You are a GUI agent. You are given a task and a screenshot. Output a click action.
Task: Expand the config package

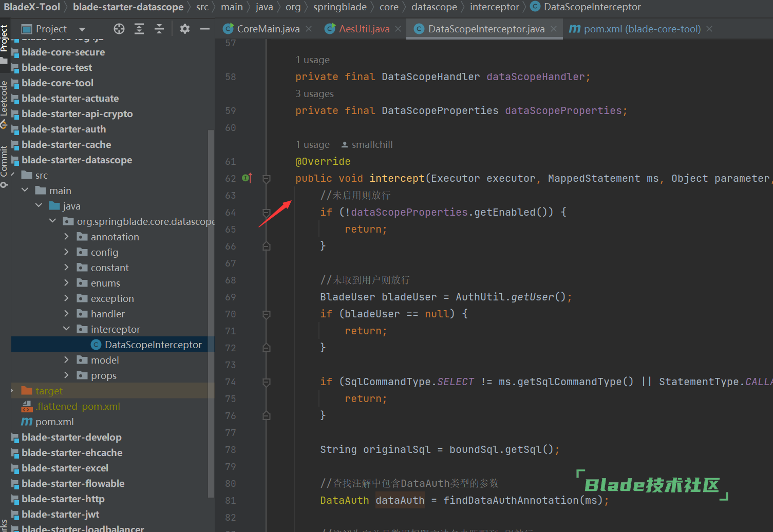[66, 252]
